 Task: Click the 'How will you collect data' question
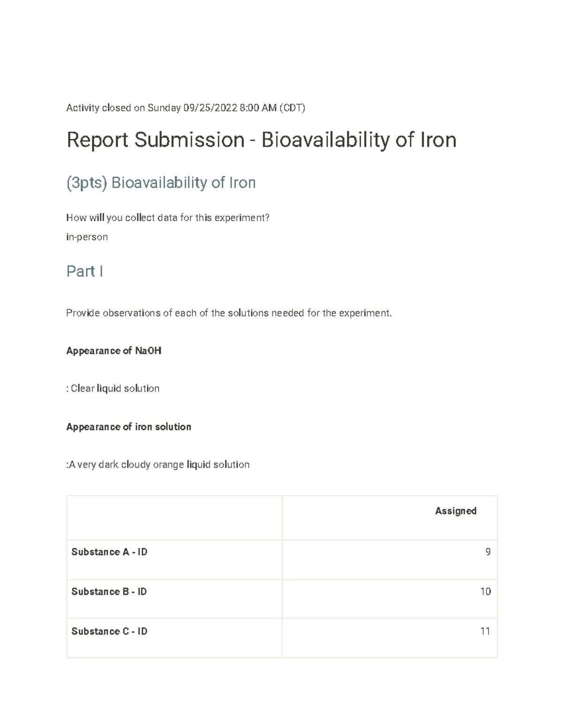(x=168, y=218)
